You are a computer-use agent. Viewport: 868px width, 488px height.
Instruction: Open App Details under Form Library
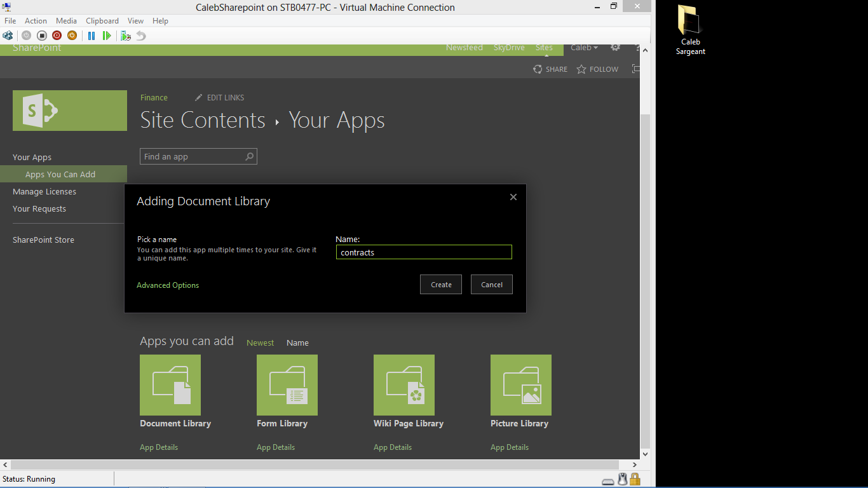pyautogui.click(x=276, y=447)
